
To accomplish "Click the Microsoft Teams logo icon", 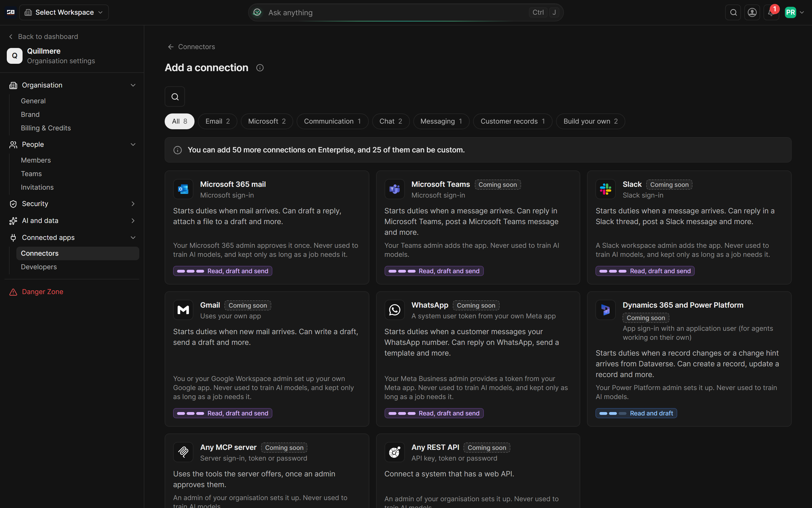I will 395,189.
